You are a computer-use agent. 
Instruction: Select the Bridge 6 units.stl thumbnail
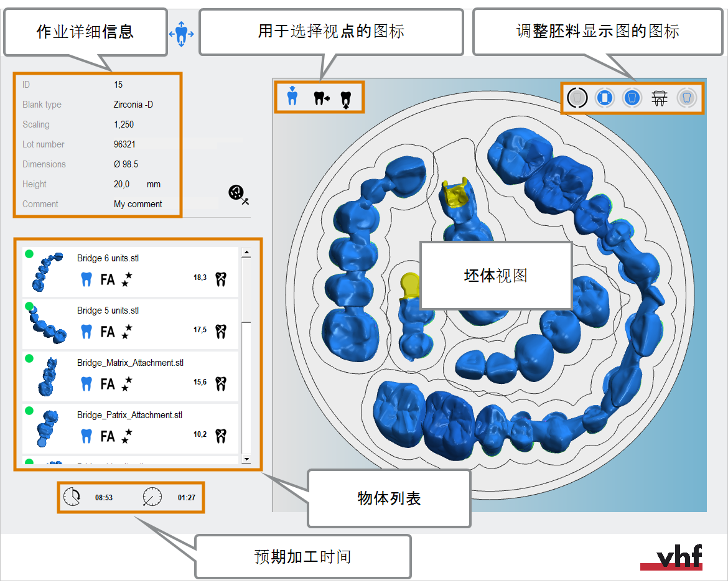(47, 272)
